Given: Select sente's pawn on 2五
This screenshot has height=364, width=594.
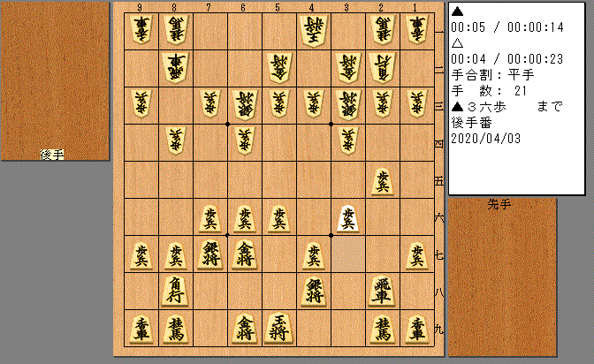Looking at the screenshot, I should [383, 181].
